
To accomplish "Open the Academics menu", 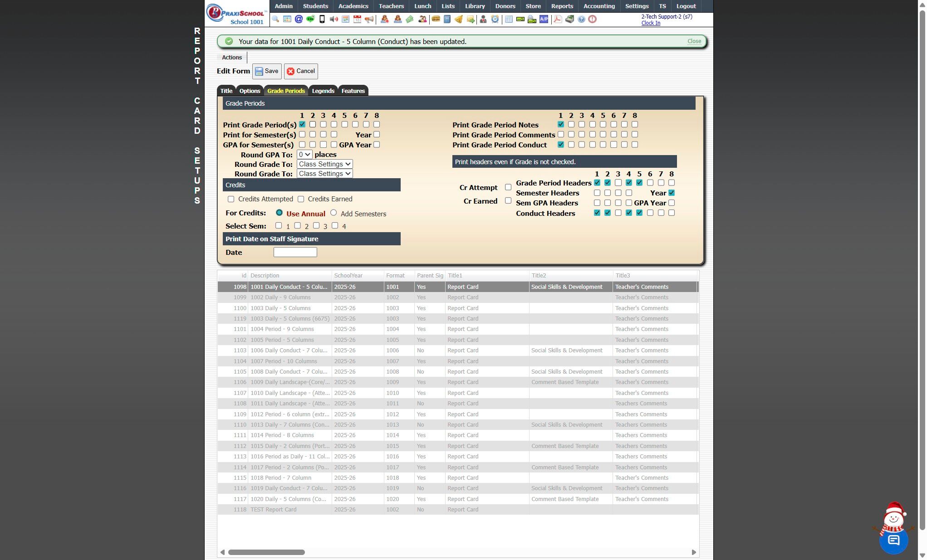I will coord(353,6).
